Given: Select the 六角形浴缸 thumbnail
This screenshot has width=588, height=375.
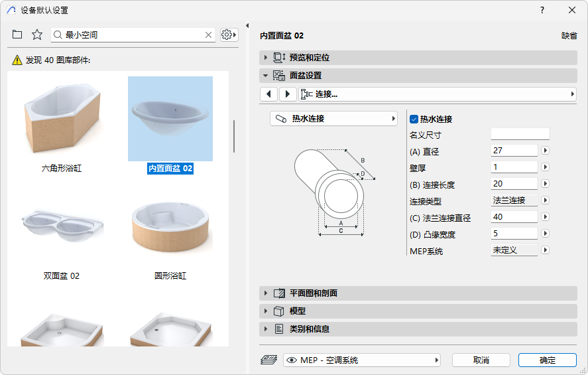Looking at the screenshot, I should point(62,119).
